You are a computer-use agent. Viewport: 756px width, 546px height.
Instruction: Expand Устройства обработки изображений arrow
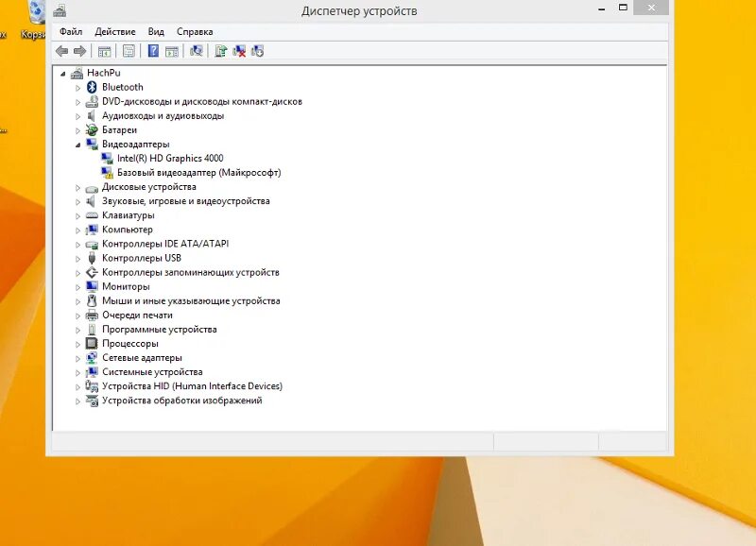(x=77, y=401)
